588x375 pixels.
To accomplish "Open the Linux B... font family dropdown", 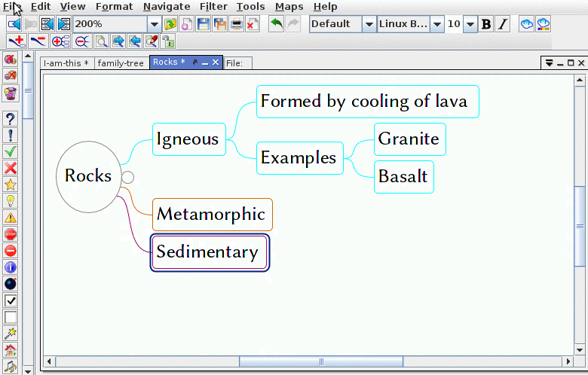I will coord(437,24).
